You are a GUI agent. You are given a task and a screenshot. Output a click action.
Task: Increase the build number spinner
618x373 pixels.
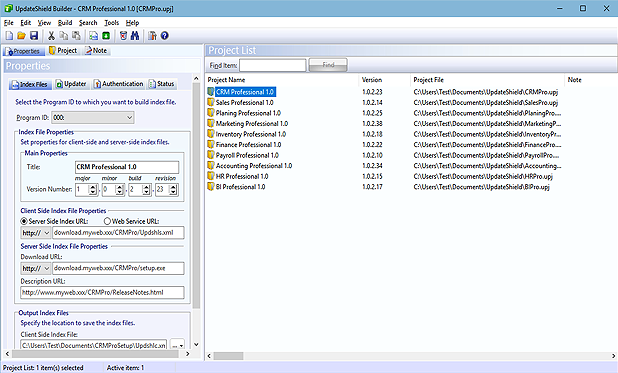pos(146,187)
